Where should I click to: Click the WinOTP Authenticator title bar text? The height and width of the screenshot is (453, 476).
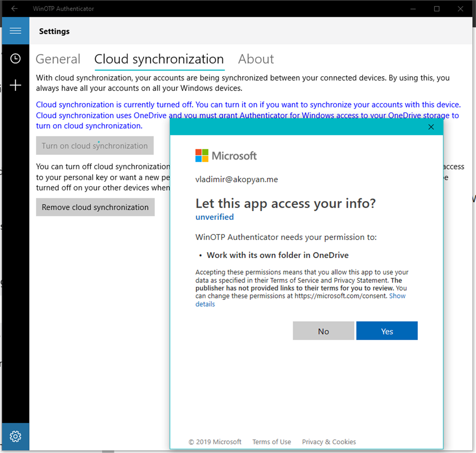[63, 9]
